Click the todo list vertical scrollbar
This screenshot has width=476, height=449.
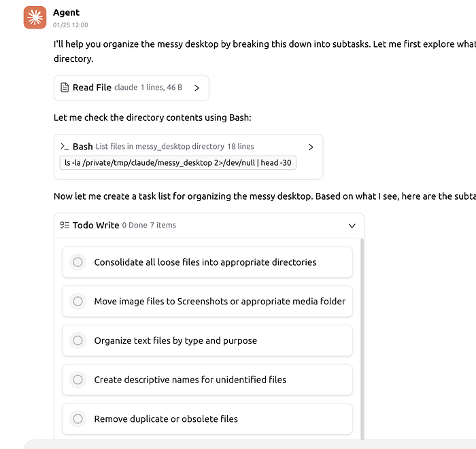(362, 340)
